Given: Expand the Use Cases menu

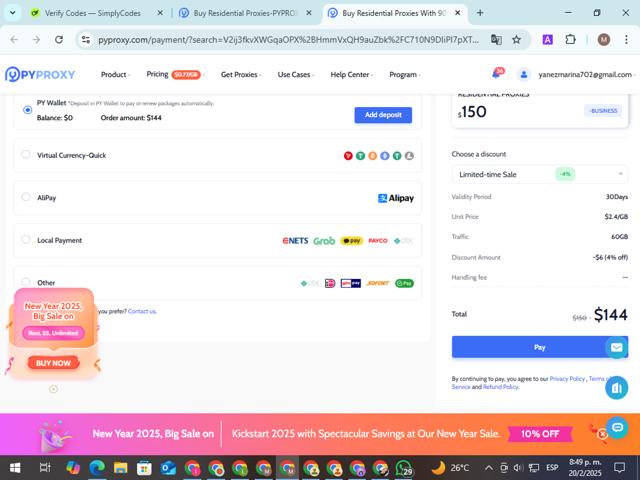Looking at the screenshot, I should pyautogui.click(x=296, y=75).
